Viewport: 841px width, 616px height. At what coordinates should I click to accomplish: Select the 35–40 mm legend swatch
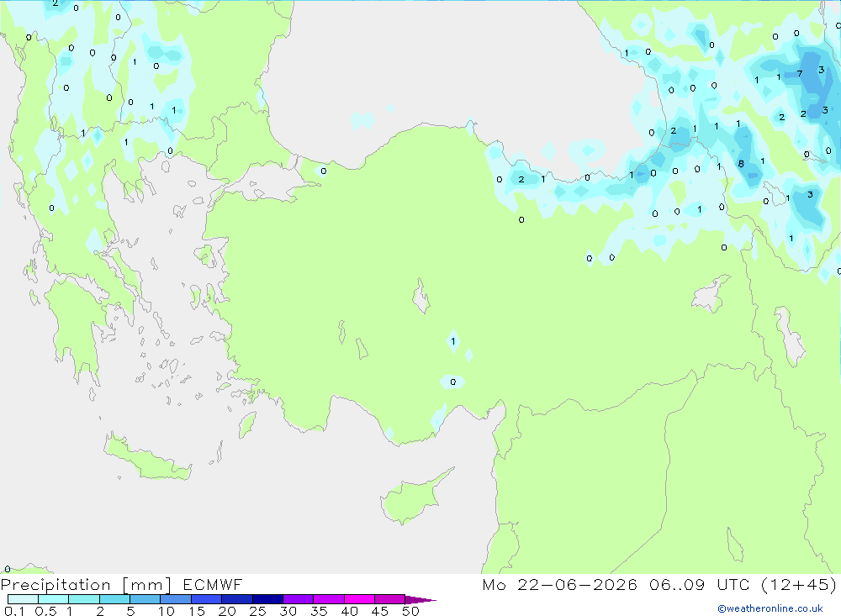(328, 599)
